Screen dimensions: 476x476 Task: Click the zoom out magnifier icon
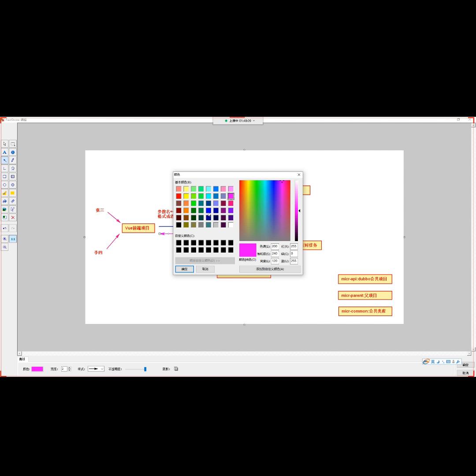pos(4,247)
